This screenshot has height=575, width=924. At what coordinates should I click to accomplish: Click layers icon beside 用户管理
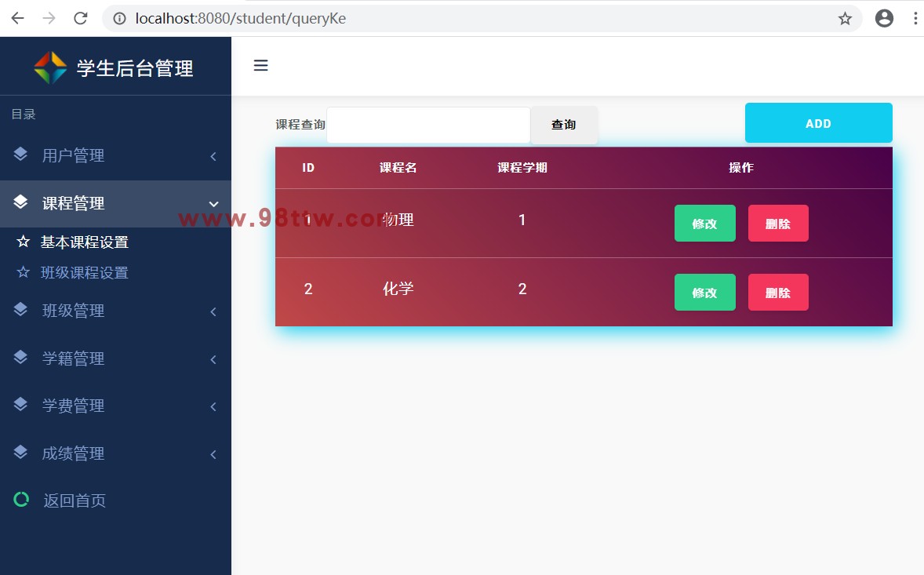(20, 154)
